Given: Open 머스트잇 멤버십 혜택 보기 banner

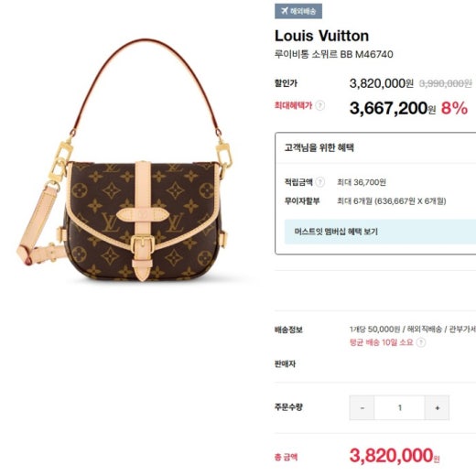Looking at the screenshot, I should [x=380, y=232].
